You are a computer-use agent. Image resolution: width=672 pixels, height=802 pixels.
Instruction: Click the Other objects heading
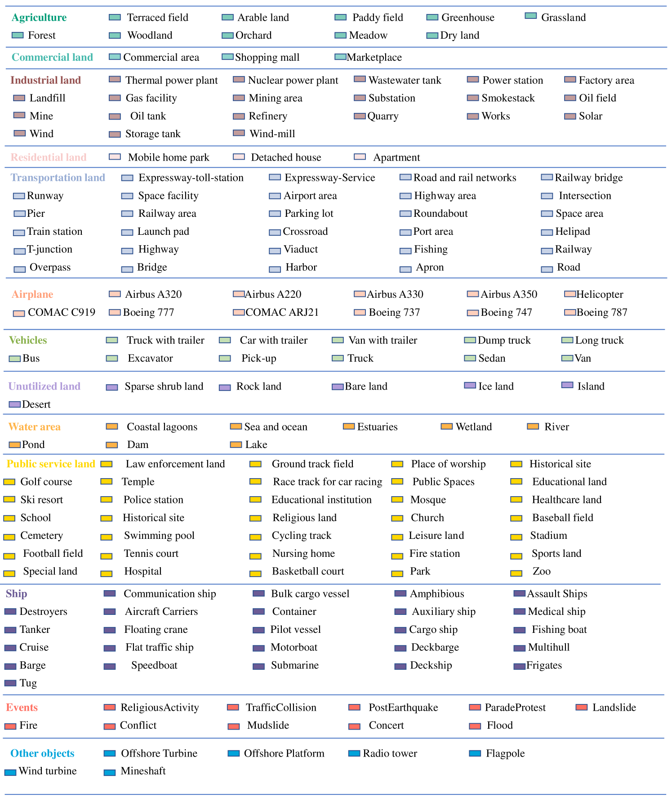(x=42, y=753)
